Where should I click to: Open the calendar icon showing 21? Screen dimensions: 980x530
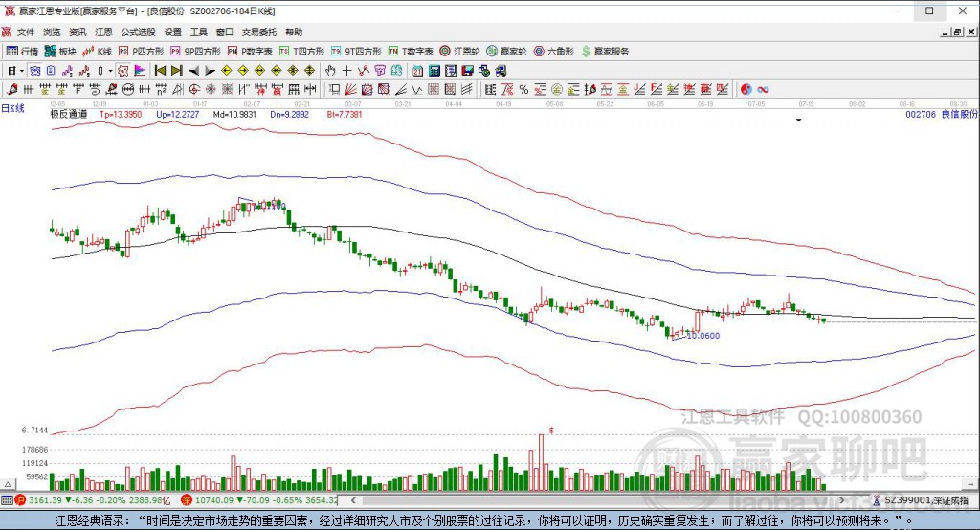pos(417,71)
